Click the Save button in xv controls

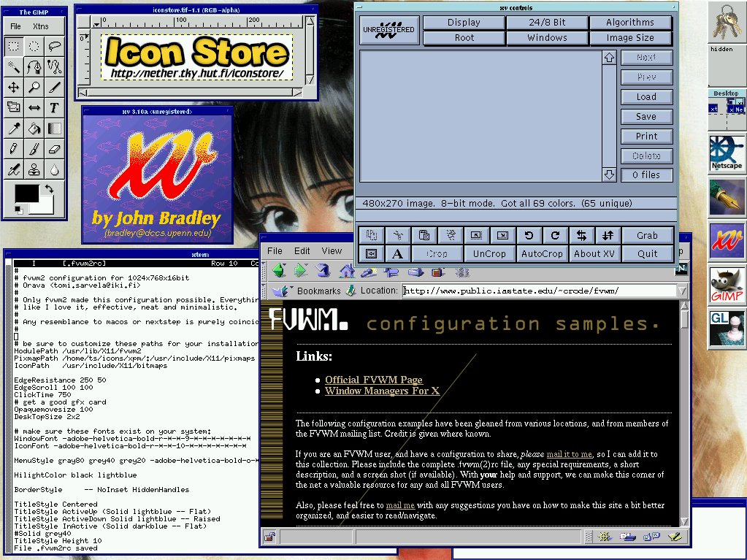click(x=646, y=117)
